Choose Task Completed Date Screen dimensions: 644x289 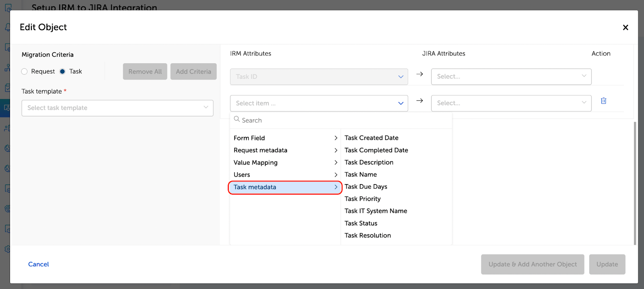376,150
